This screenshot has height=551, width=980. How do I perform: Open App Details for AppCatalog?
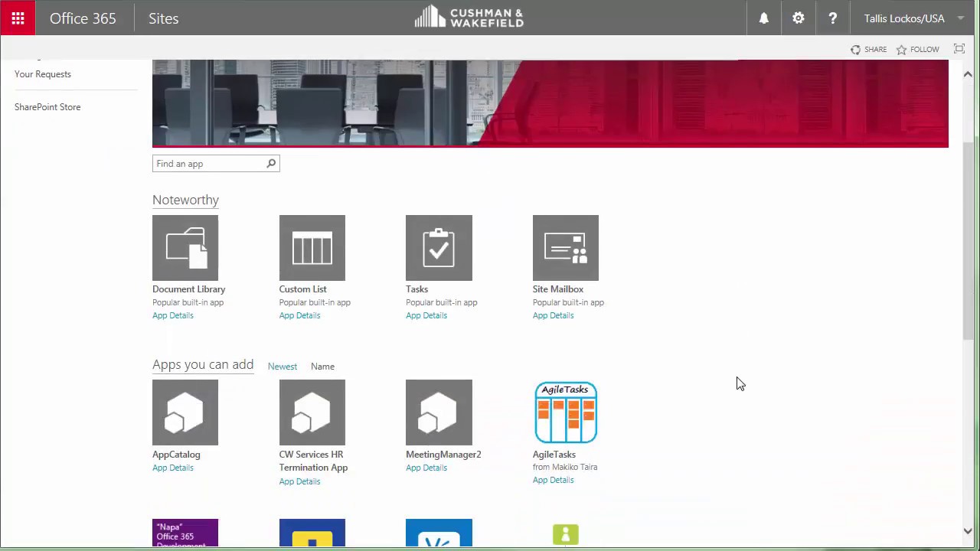point(173,468)
